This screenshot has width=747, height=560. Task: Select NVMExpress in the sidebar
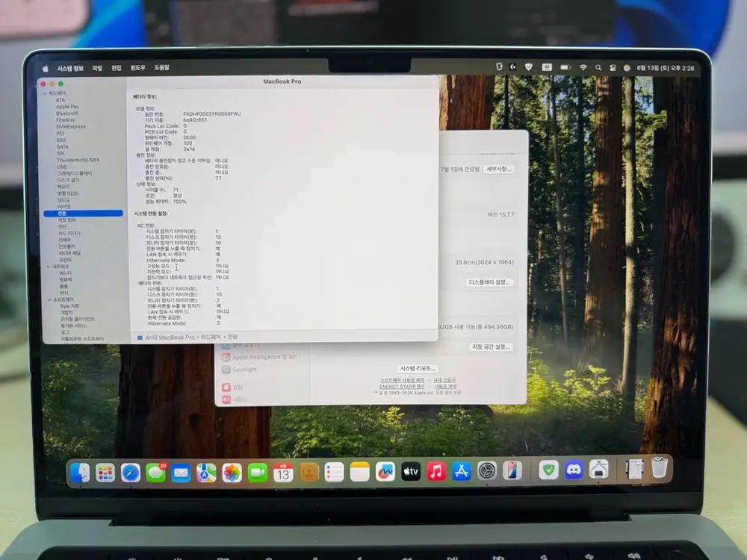70,127
